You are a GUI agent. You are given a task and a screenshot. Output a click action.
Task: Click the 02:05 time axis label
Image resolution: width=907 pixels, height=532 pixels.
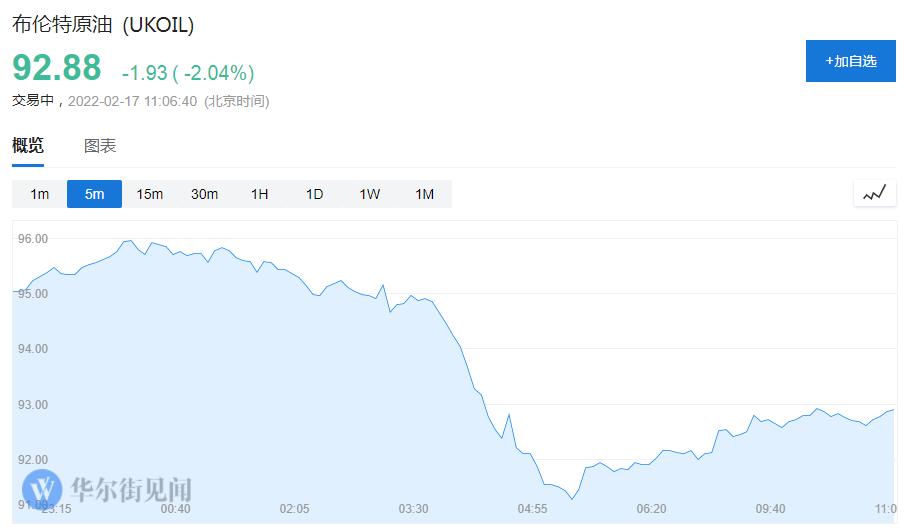point(294,509)
